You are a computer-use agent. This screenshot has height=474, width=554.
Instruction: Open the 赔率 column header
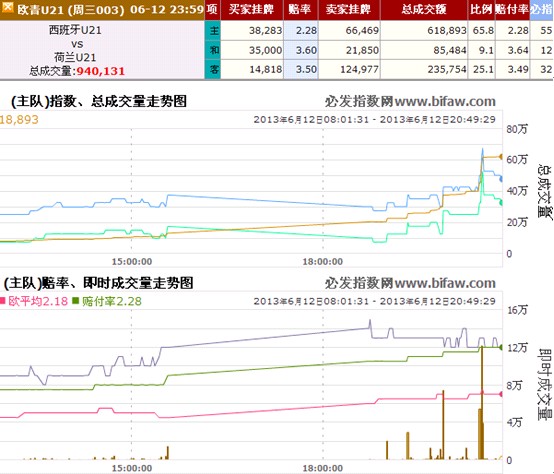300,10
